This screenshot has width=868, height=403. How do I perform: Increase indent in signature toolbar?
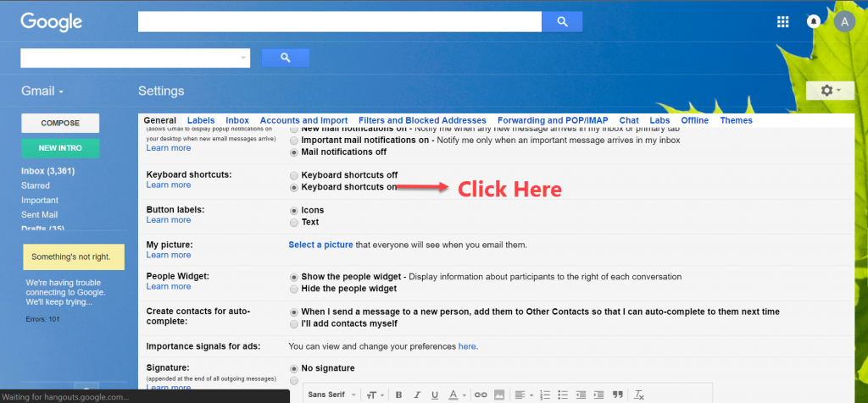click(x=598, y=395)
